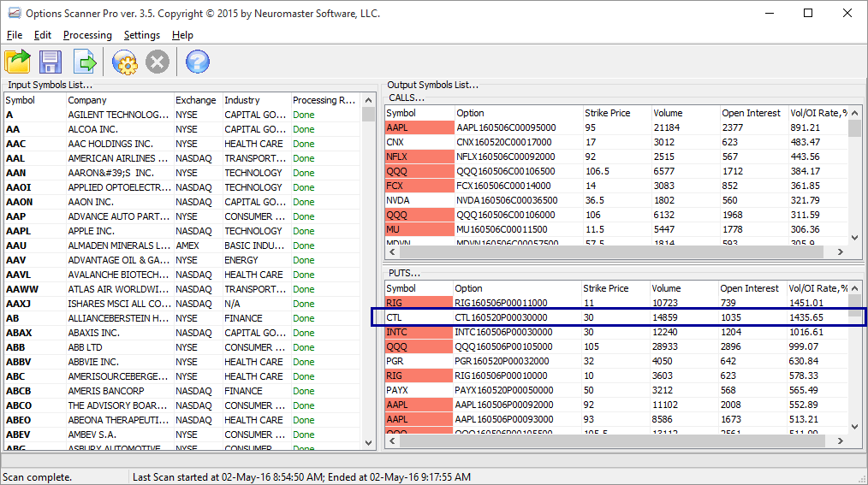
Task: Select the FCX call symbol cell
Action: (x=419, y=186)
